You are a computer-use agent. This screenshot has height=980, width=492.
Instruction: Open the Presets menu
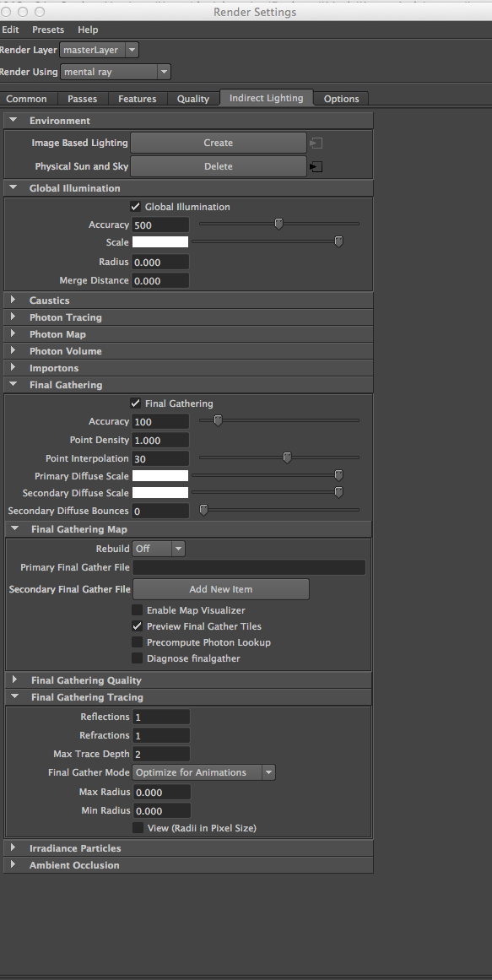(48, 30)
